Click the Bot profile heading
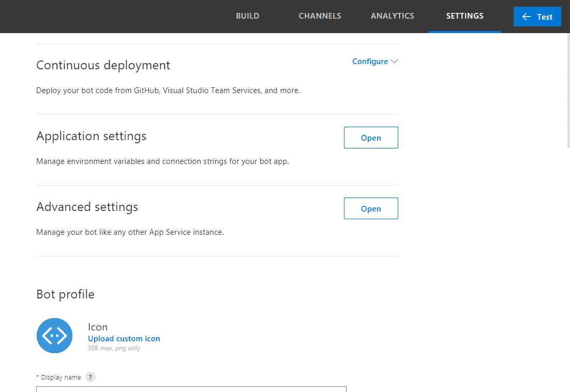The height and width of the screenshot is (392, 570). point(65,294)
